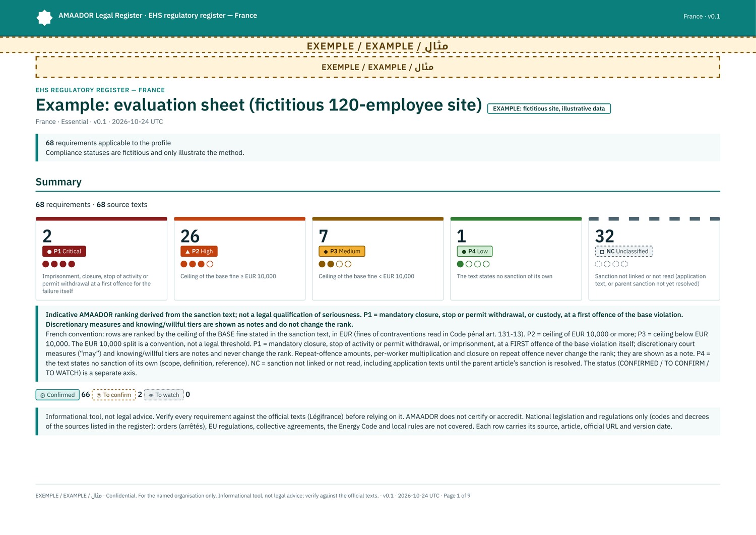Click 'Ceiling of the base fine < EUR 10,000' text
756x535 pixels.
[x=366, y=276]
